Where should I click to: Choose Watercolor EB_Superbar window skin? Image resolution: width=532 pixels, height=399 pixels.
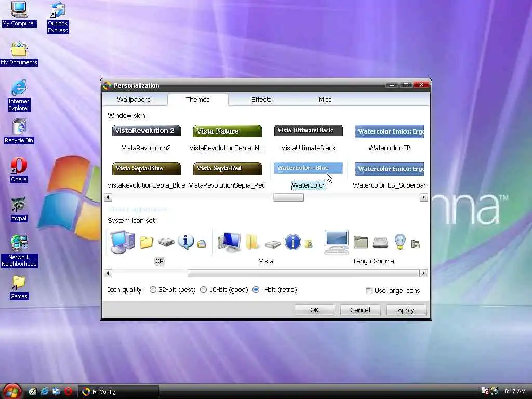point(390,169)
